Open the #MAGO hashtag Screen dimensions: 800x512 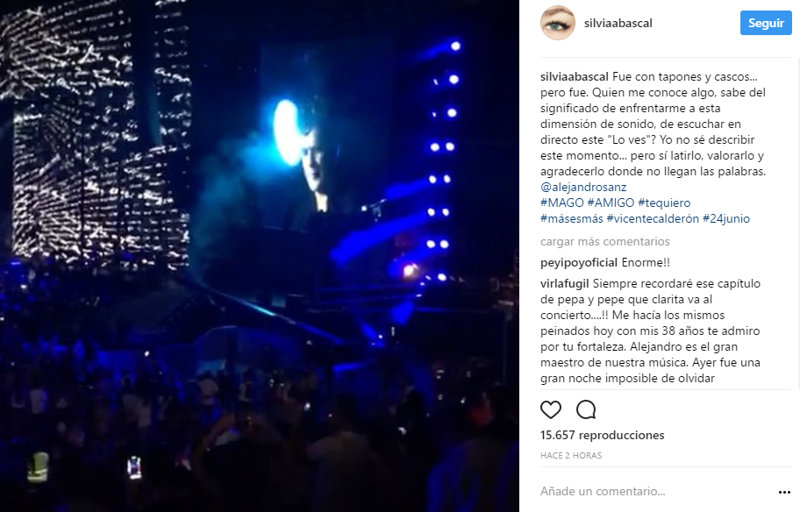(x=562, y=203)
